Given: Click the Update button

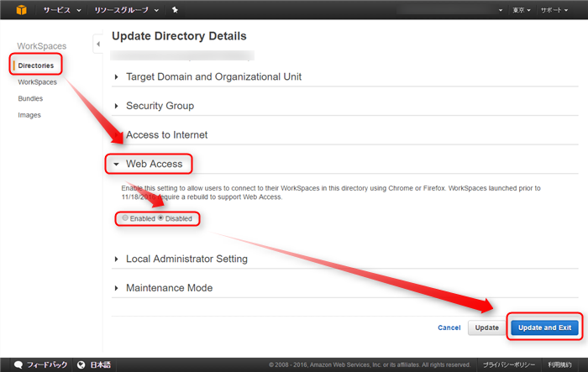Looking at the screenshot, I should pos(486,327).
